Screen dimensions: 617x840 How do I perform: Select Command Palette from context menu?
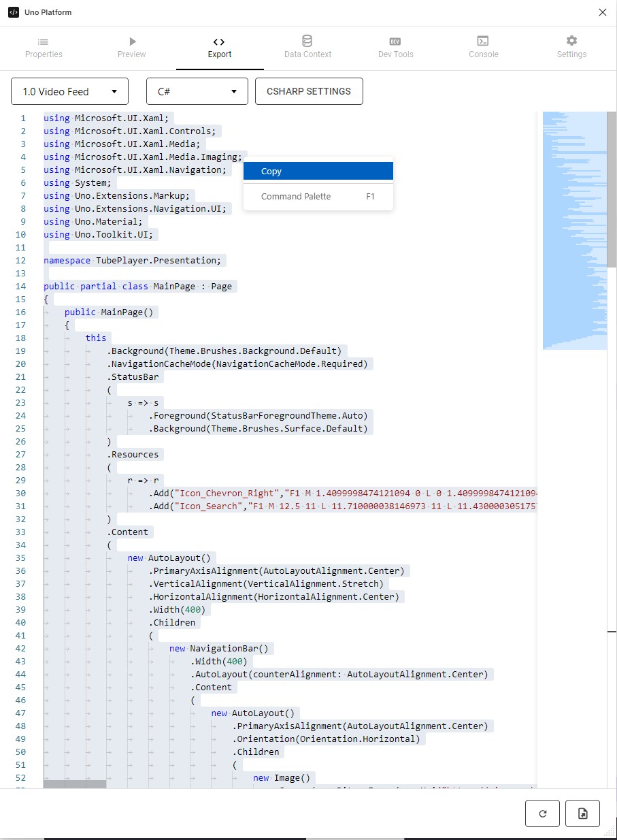pyautogui.click(x=297, y=196)
